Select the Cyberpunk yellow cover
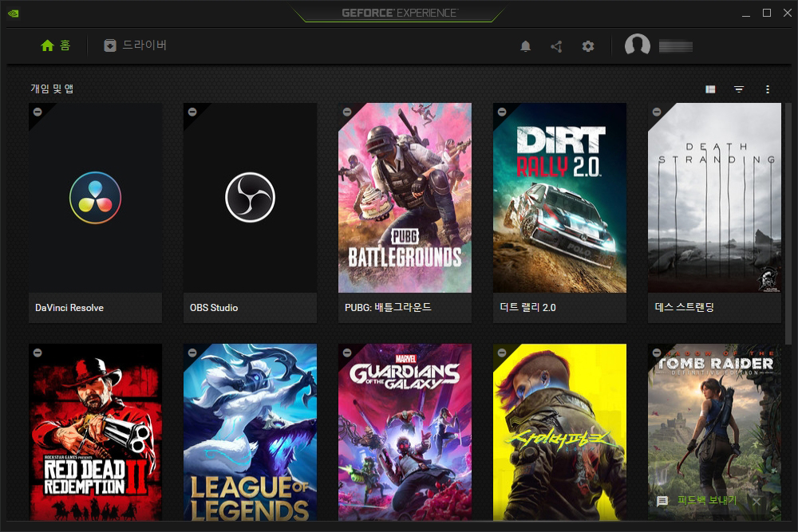This screenshot has height=532, width=798. click(559, 432)
